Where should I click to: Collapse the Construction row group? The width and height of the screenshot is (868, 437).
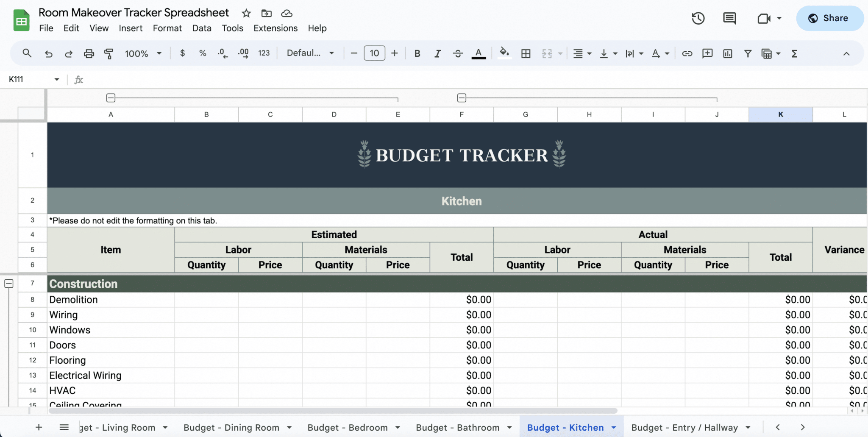coord(9,284)
